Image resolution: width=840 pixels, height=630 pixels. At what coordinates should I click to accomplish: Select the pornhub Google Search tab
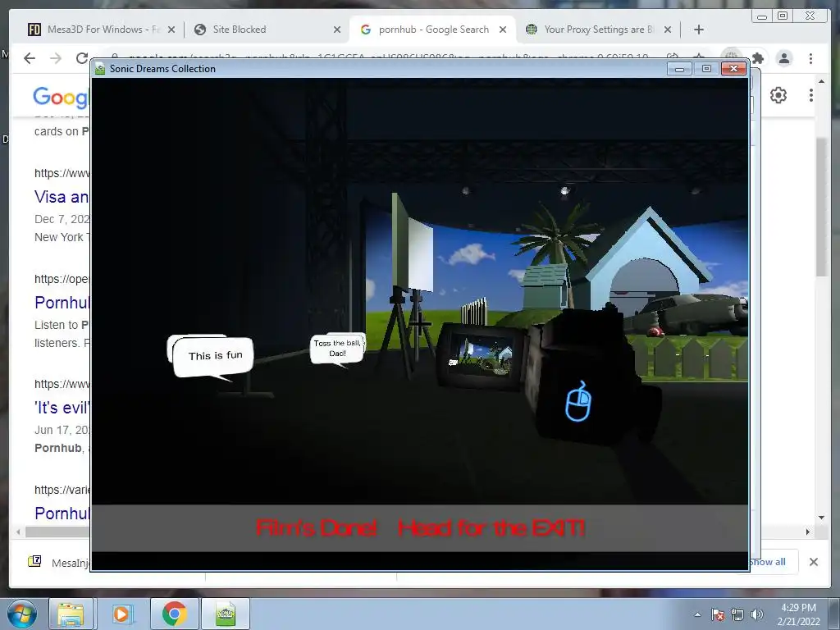pyautogui.click(x=433, y=30)
